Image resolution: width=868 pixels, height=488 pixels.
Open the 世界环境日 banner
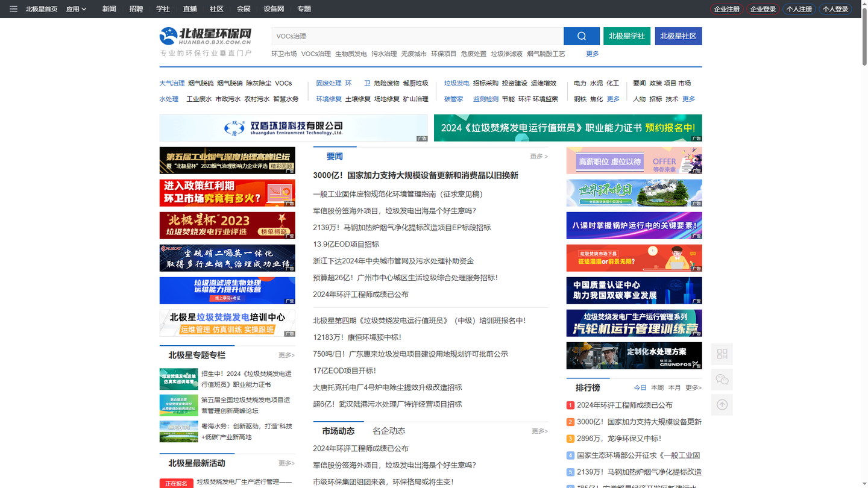click(634, 193)
